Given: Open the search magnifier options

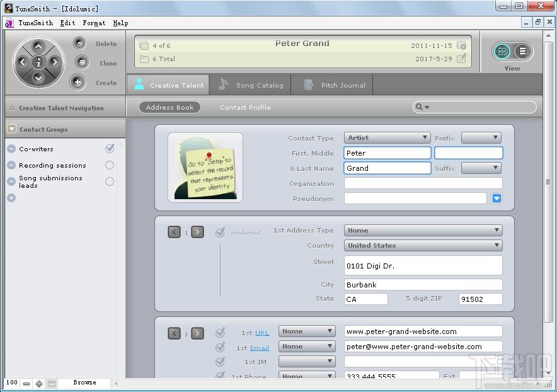Looking at the screenshot, I should 422,107.
